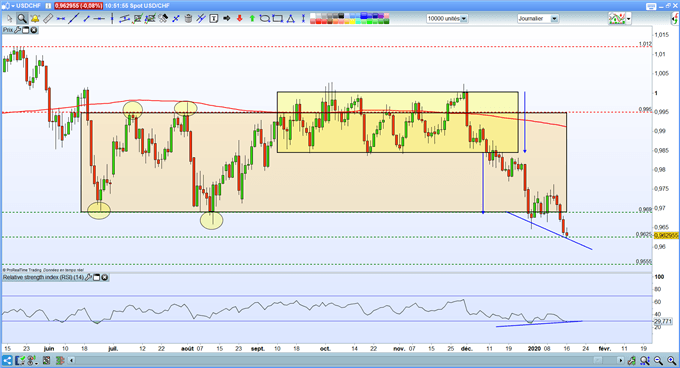Pick the Fibonacci tool with grid and checkmarks
Screen dimensions: 680x368
[138, 19]
